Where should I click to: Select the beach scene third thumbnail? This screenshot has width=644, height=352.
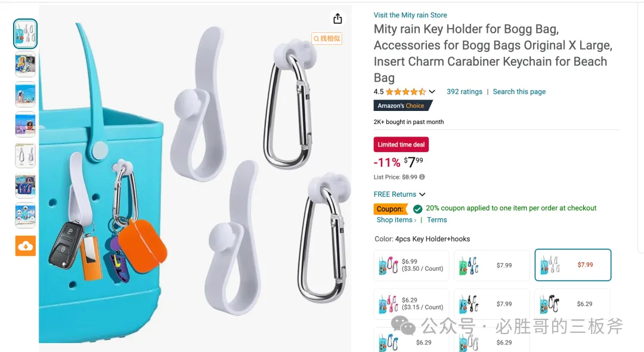tap(26, 94)
